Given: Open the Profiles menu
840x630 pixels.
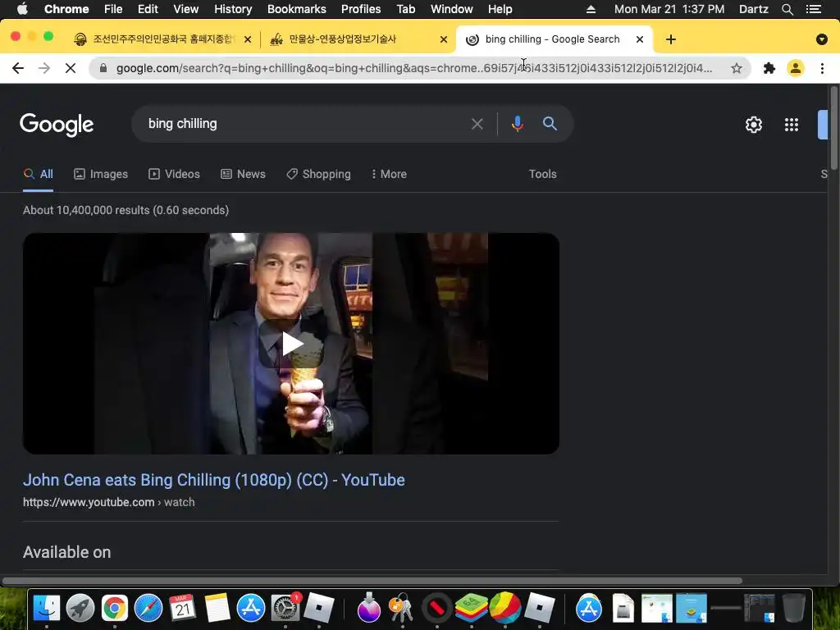Looking at the screenshot, I should 361,9.
